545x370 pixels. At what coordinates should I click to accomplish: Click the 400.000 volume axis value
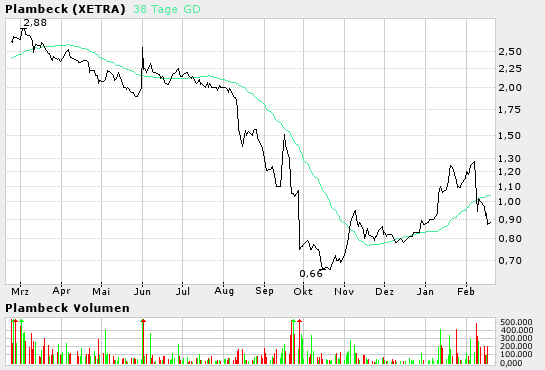tap(516, 330)
